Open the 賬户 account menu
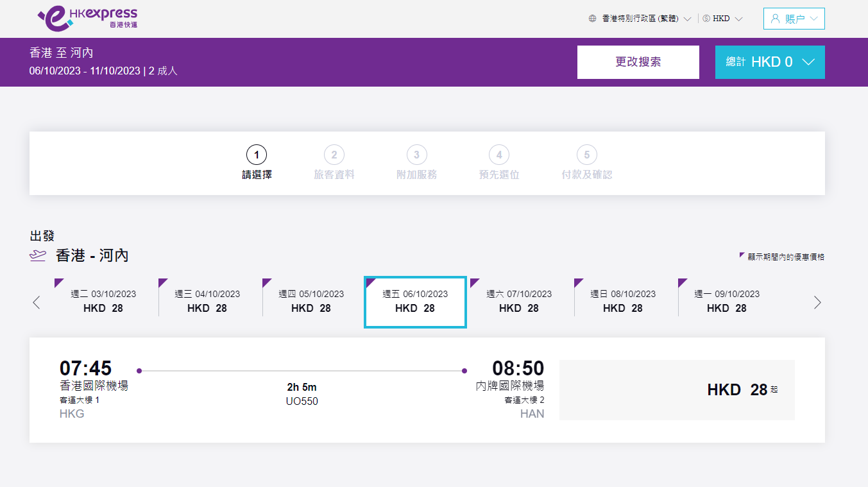 click(x=794, y=19)
